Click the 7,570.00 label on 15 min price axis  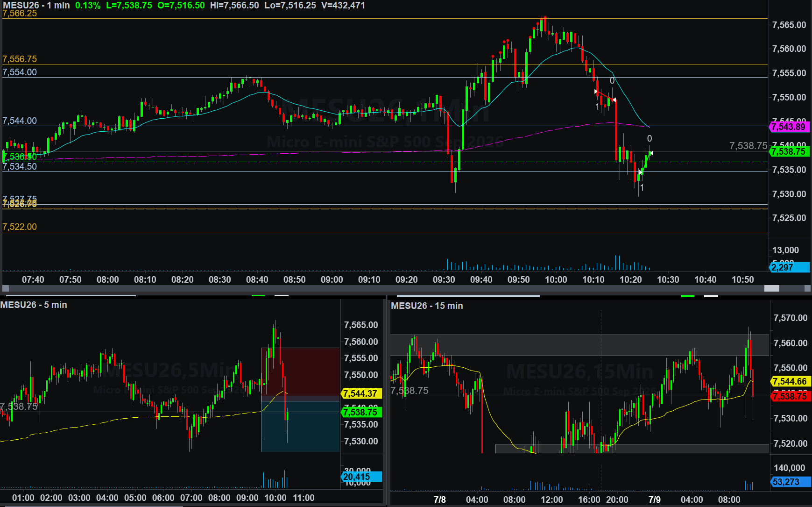791,318
